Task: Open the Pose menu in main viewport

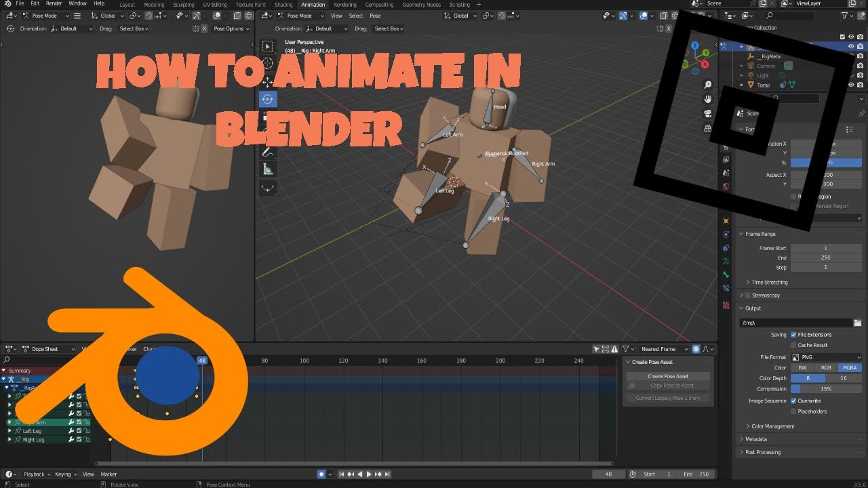Action: [x=375, y=16]
